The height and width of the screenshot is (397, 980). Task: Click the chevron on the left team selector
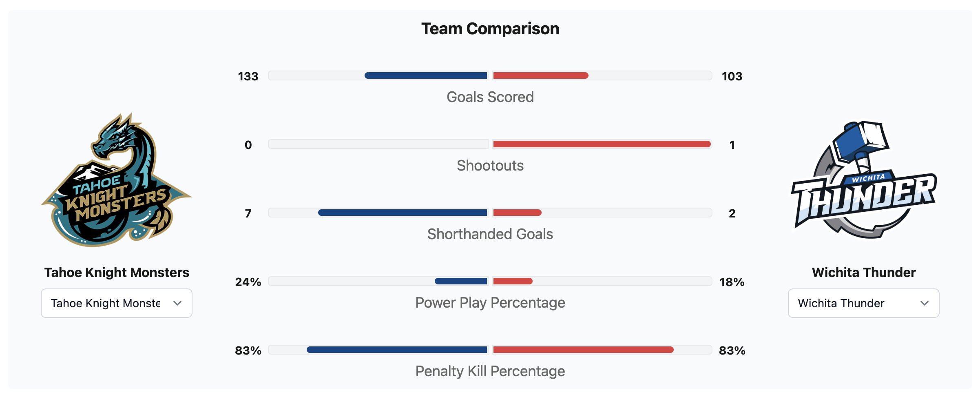pos(177,303)
